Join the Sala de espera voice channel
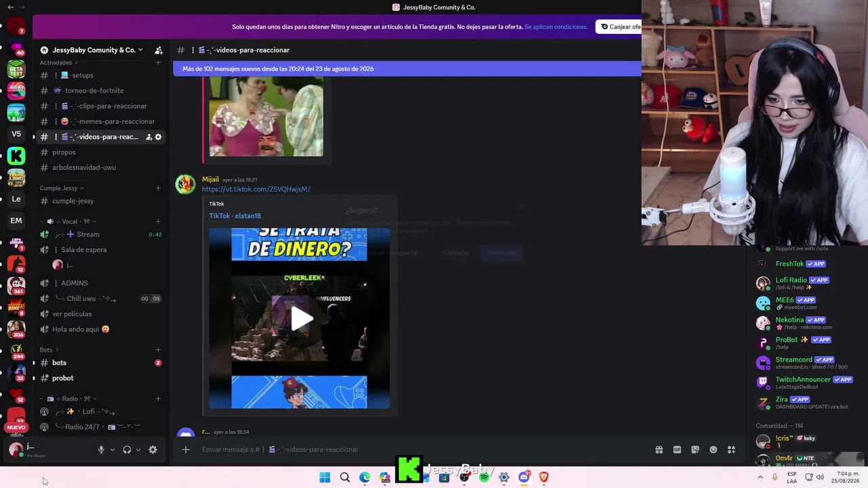This screenshot has width=868, height=488. [x=100, y=249]
